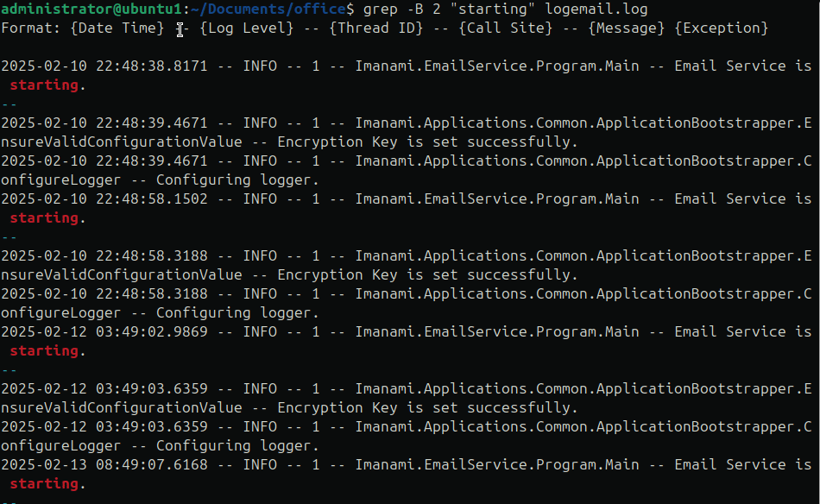Click the timestamp 2025-02-12 03:49:02.9869
Screen dimensions: 820x504
click(x=104, y=331)
